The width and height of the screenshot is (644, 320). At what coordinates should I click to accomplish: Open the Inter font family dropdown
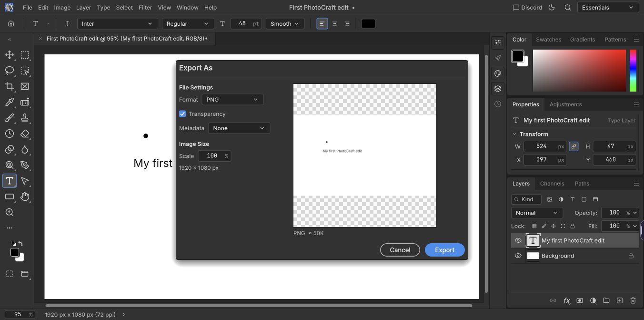[117, 23]
